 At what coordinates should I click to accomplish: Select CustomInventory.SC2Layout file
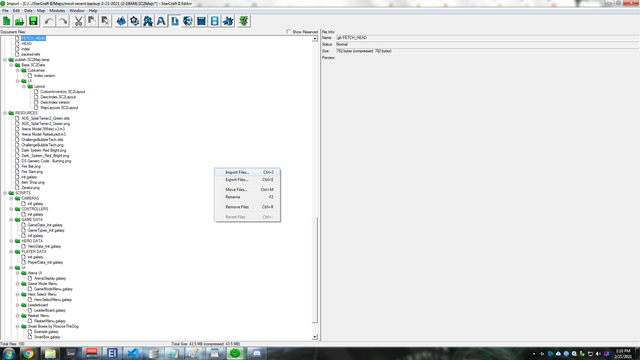pyautogui.click(x=62, y=92)
